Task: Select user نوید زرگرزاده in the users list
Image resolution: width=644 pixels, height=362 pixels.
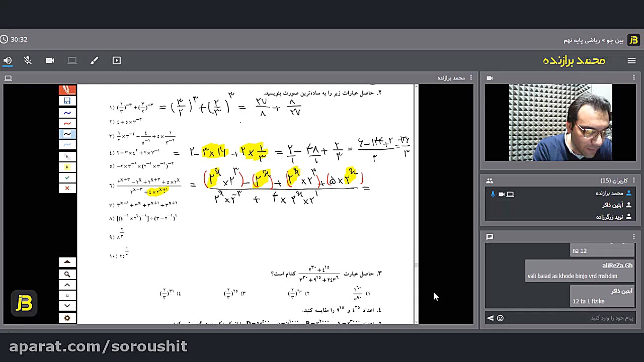Action: (x=560, y=217)
